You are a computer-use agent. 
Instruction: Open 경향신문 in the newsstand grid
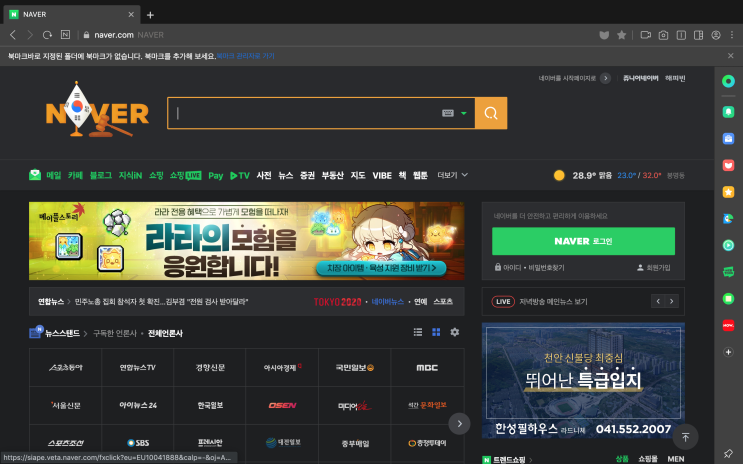210,368
